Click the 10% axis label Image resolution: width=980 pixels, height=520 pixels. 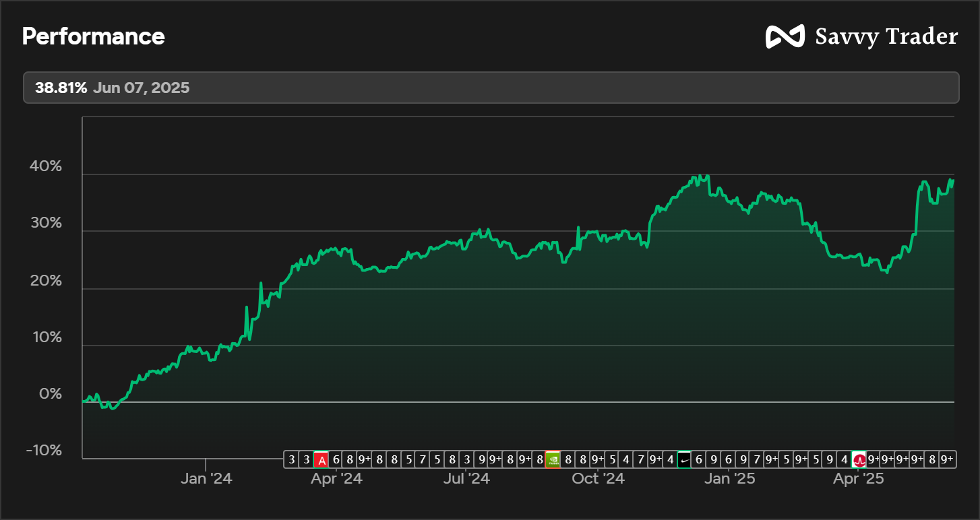pyautogui.click(x=46, y=337)
